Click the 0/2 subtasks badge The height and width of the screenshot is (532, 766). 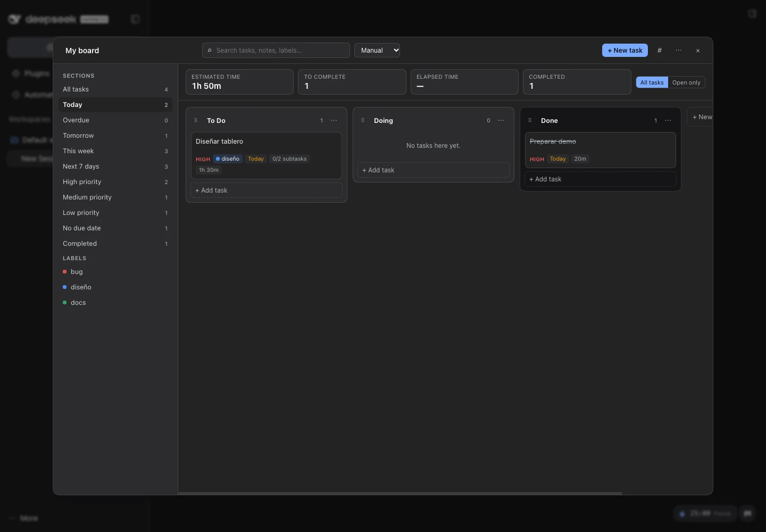coord(289,159)
